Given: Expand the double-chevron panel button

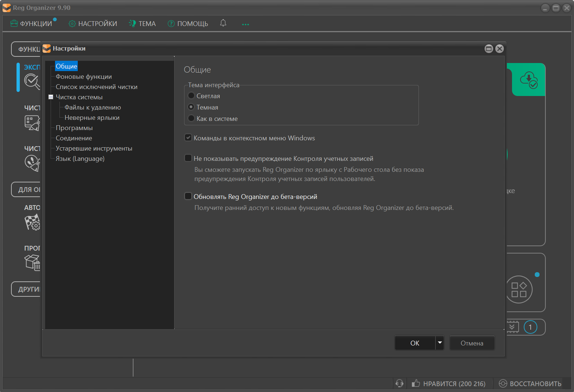Looking at the screenshot, I should pyautogui.click(x=512, y=327).
